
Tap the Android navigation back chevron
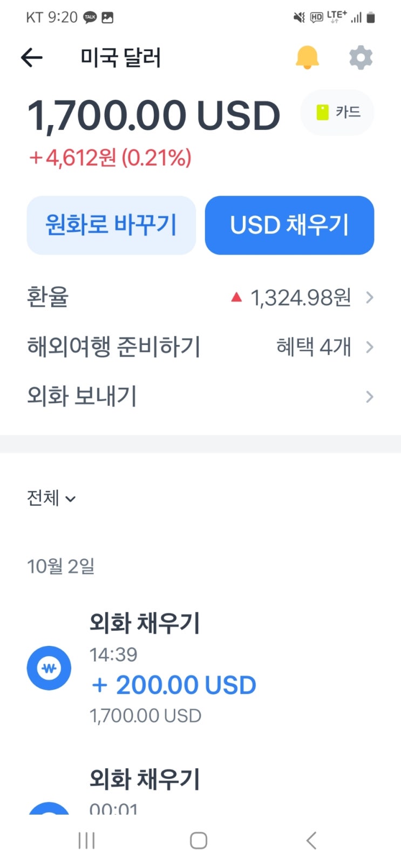pyautogui.click(x=311, y=840)
